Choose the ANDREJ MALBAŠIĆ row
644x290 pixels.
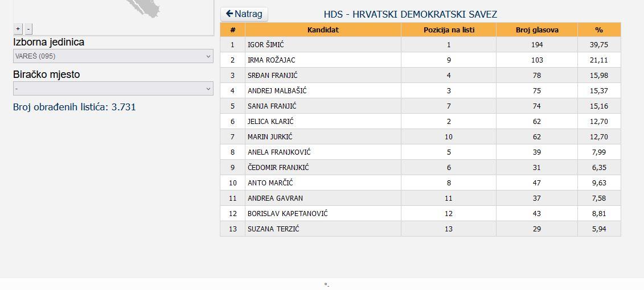(421, 90)
